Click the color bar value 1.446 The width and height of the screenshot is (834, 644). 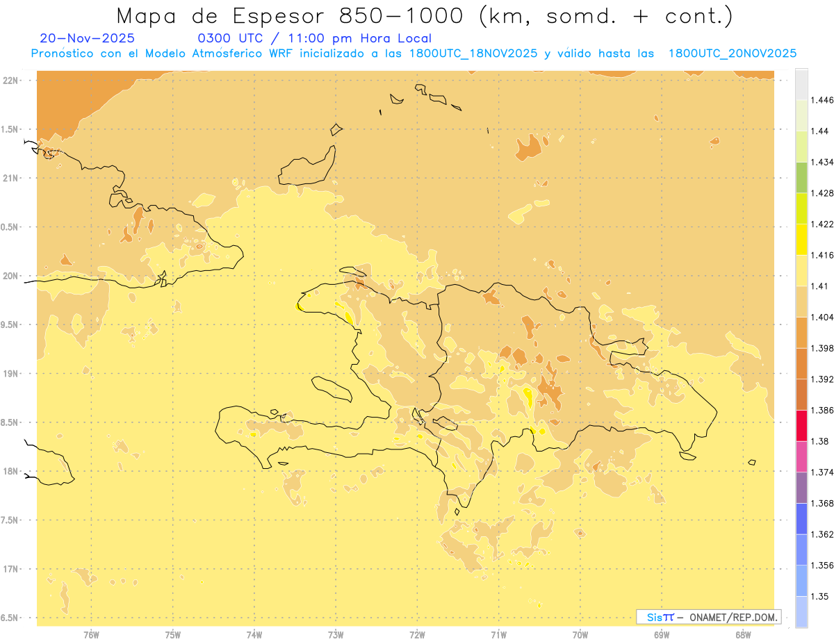(824, 100)
